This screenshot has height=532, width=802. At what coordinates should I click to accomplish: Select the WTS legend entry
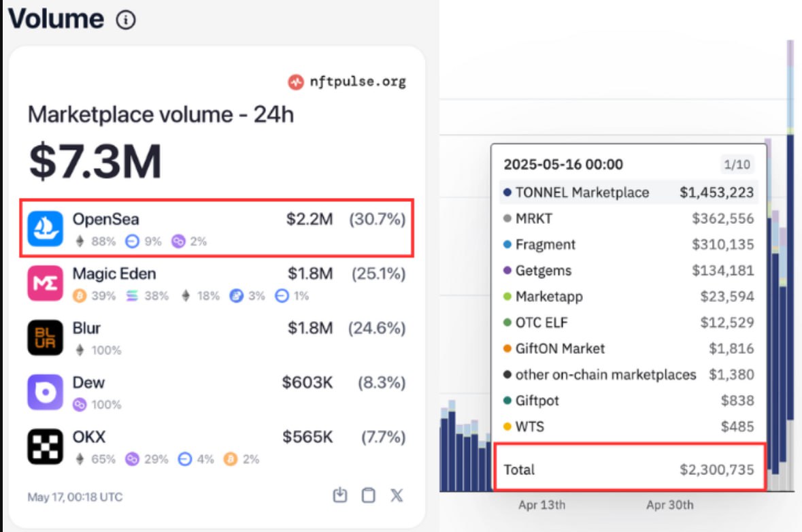(629, 427)
